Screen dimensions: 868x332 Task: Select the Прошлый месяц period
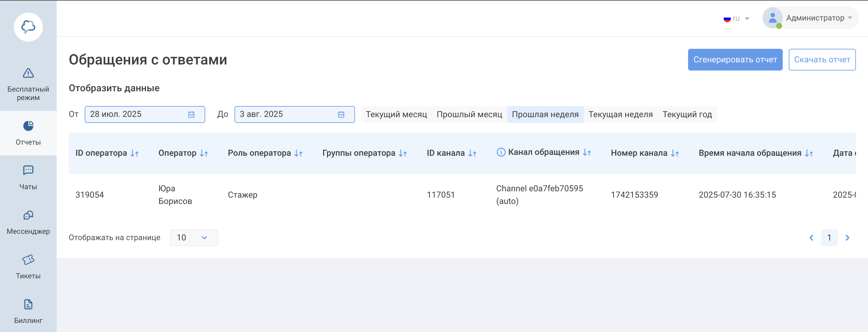point(469,114)
